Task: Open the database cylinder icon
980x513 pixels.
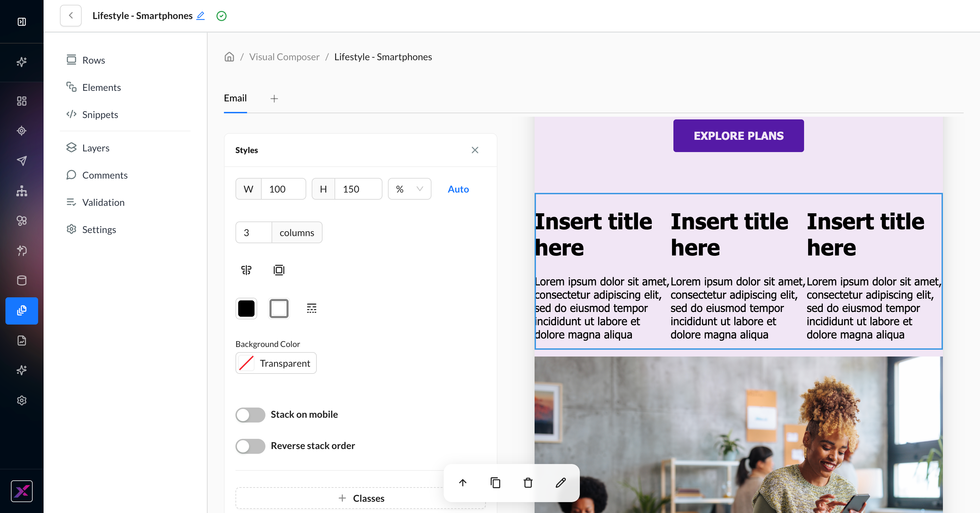Action: pyautogui.click(x=22, y=281)
